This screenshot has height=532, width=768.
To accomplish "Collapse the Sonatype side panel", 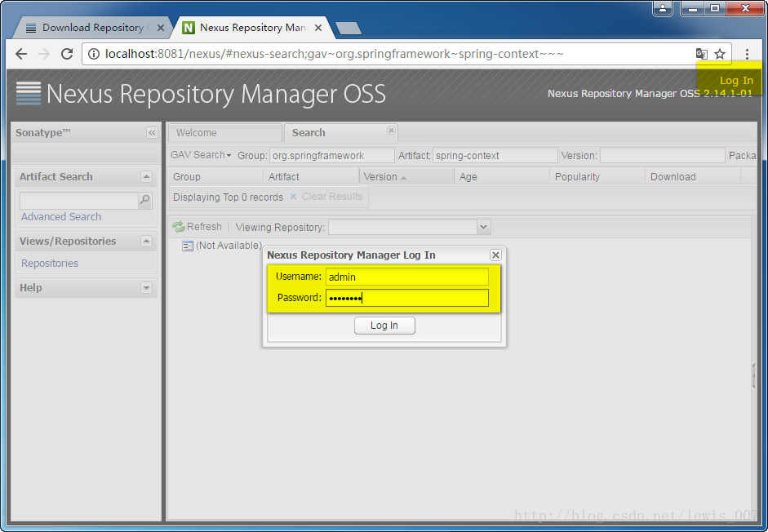I will pyautogui.click(x=152, y=133).
